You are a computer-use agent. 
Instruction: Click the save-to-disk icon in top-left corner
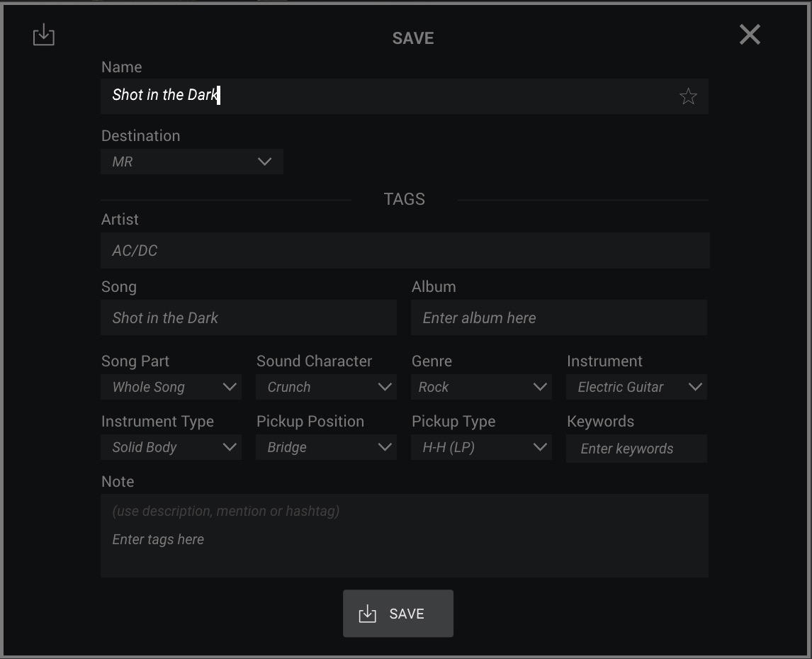coord(43,35)
